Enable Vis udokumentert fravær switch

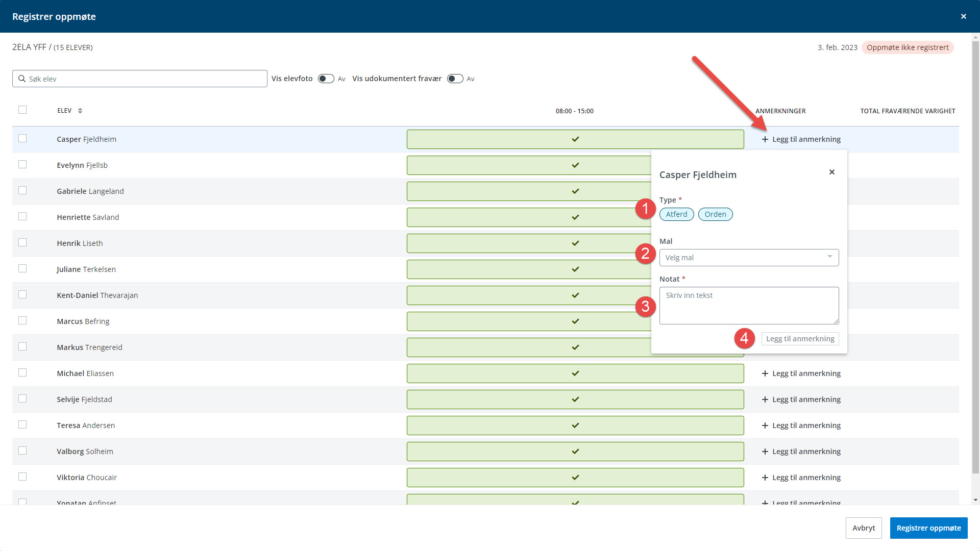(455, 79)
